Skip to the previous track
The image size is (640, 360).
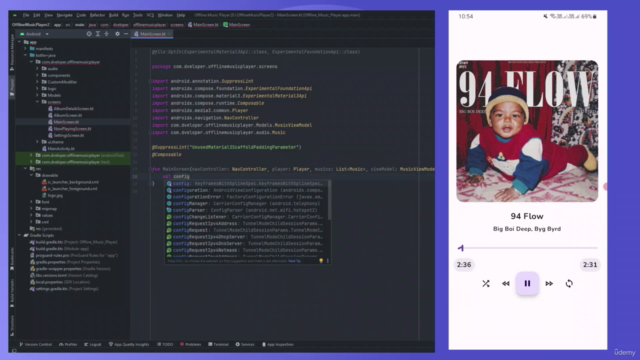(x=506, y=283)
